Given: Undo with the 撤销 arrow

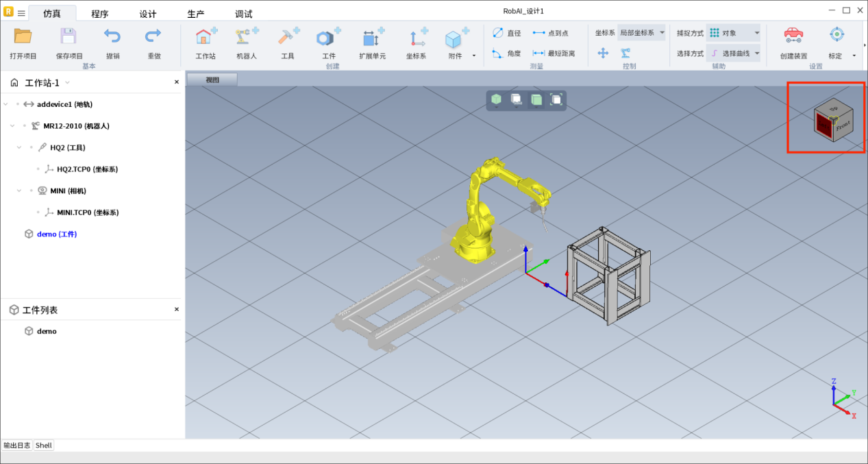Looking at the screenshot, I should click(x=112, y=37).
